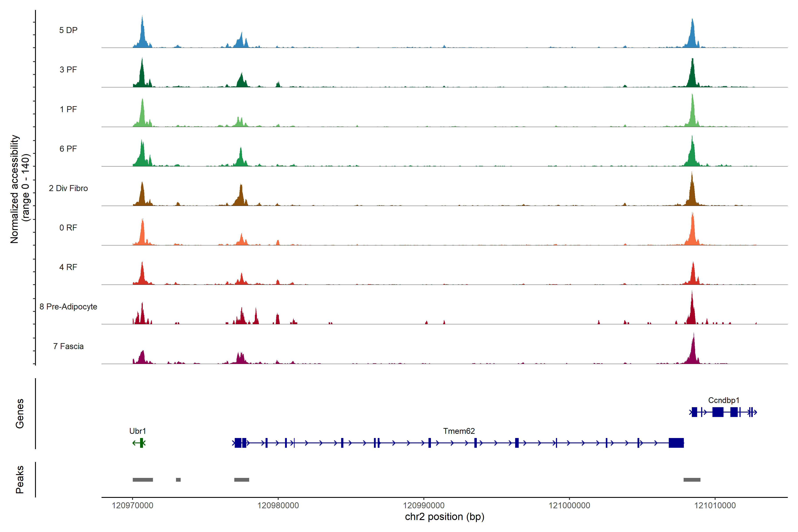
Task: Click the 121010000 axis tick label
Action: coord(715,506)
